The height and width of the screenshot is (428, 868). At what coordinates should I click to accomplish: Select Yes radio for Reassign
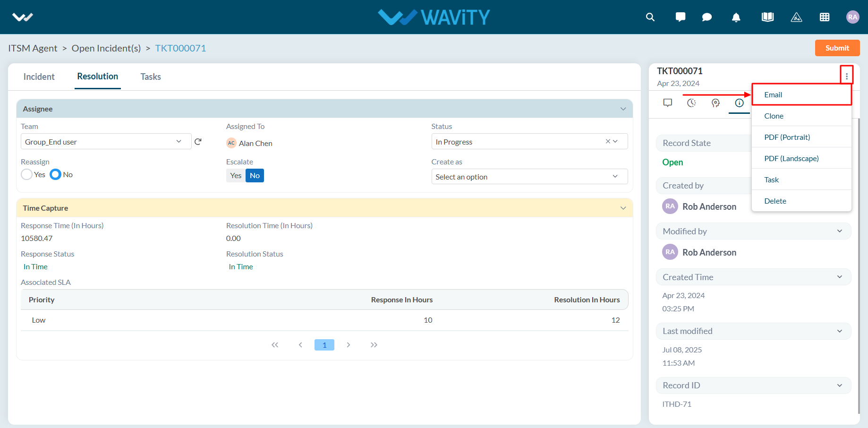pyautogui.click(x=27, y=174)
